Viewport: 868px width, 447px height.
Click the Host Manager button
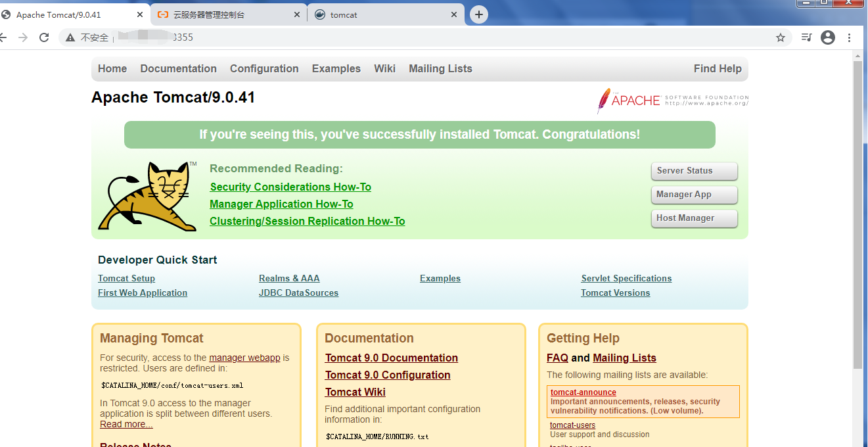(695, 218)
